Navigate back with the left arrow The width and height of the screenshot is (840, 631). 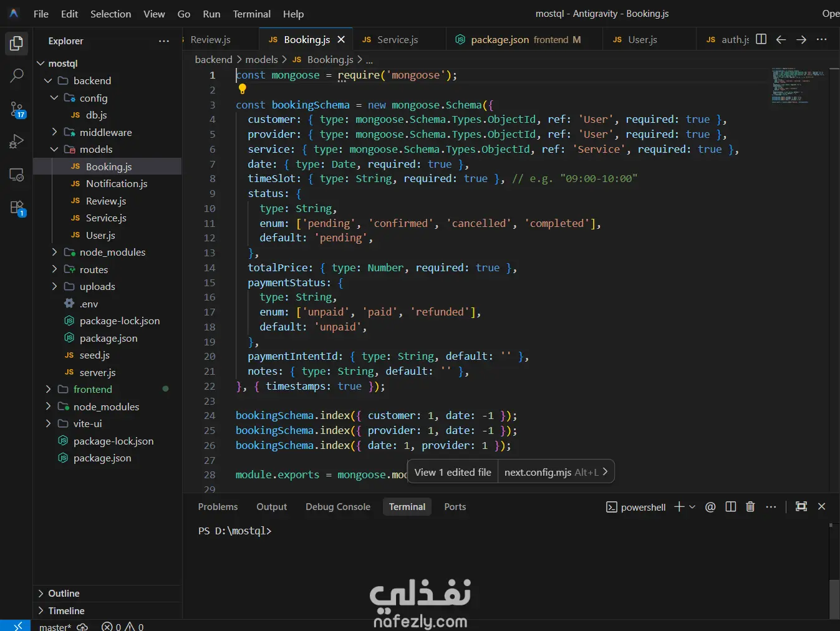tap(781, 39)
